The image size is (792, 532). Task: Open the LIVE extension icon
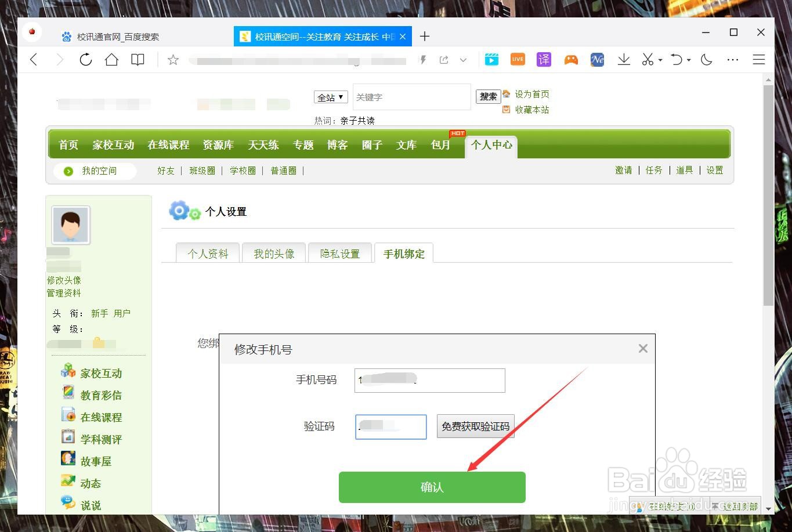(x=518, y=59)
